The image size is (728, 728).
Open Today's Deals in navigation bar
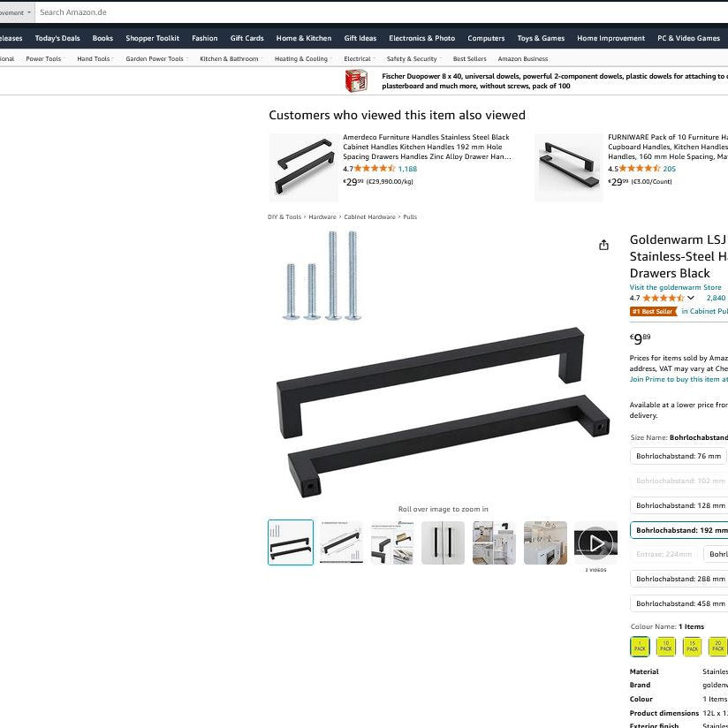click(57, 38)
